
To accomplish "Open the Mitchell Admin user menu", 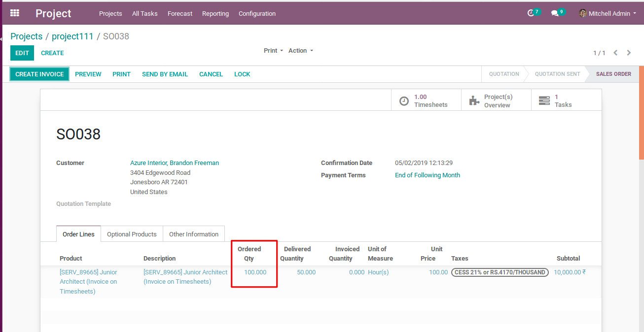I will tap(608, 13).
